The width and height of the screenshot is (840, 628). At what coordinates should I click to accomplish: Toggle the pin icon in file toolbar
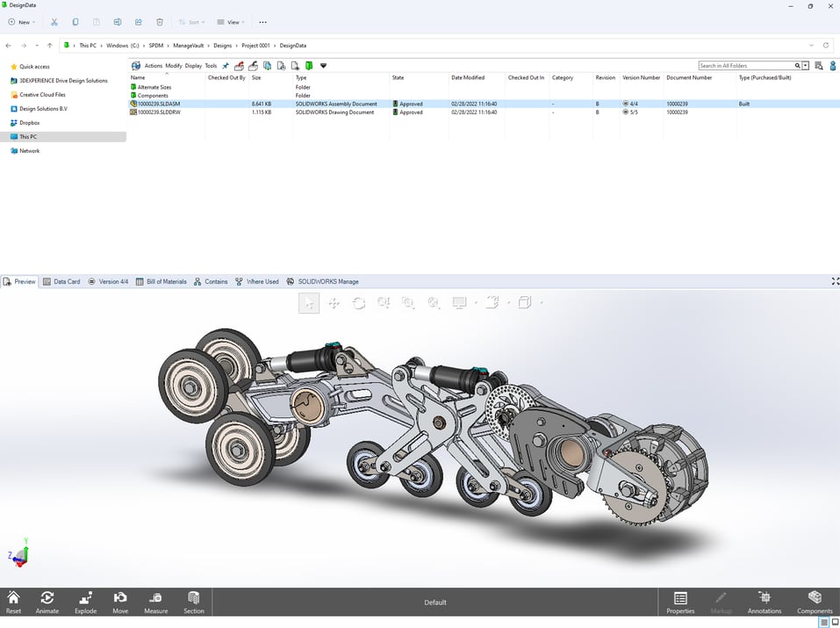(x=226, y=65)
